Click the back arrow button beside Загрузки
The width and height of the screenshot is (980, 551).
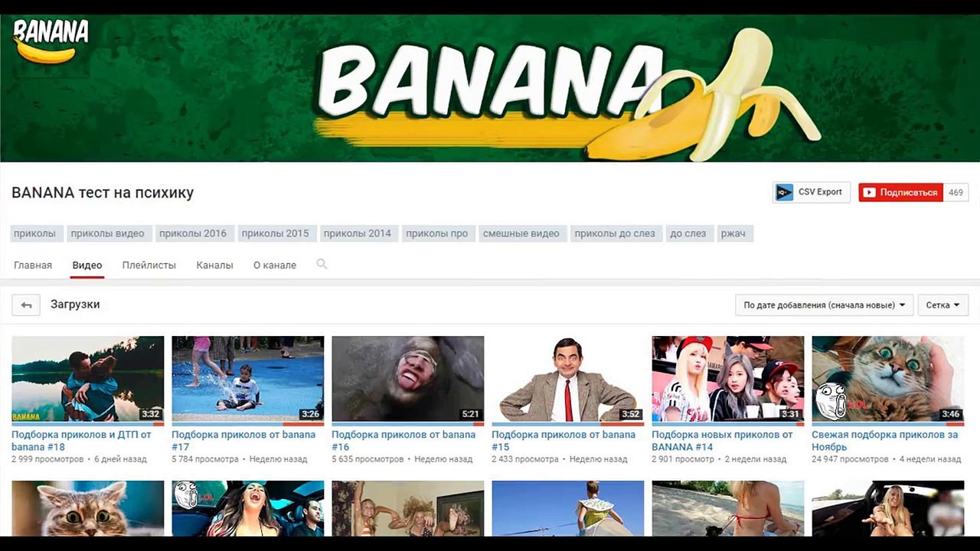point(26,305)
